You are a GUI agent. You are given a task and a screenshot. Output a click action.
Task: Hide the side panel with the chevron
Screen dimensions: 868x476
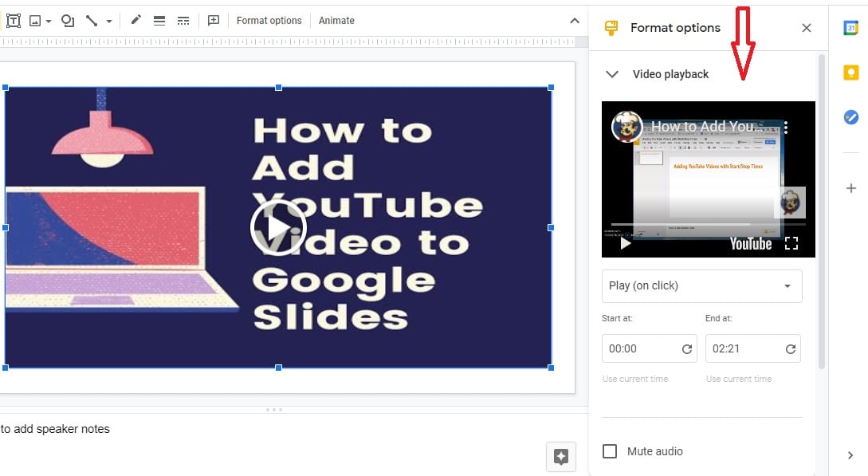tap(850, 455)
